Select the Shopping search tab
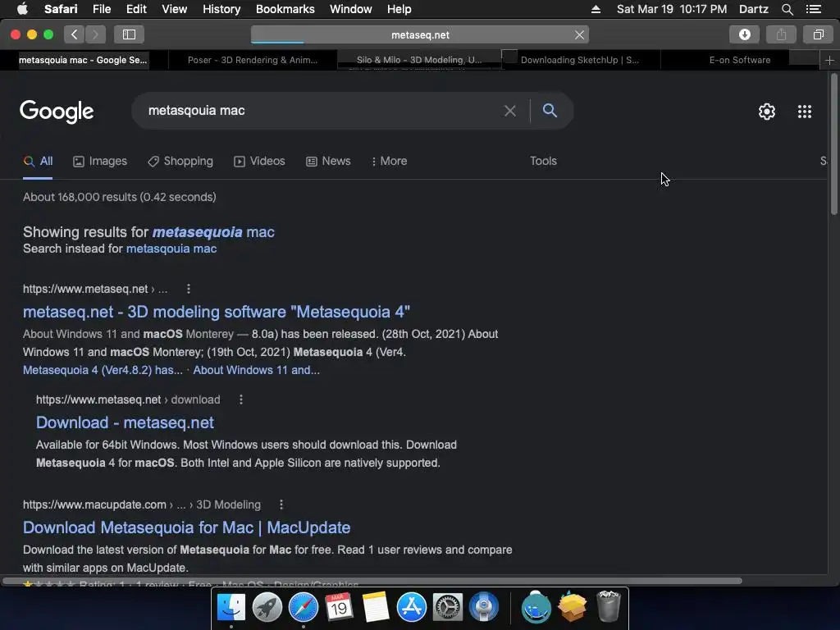 click(x=180, y=162)
